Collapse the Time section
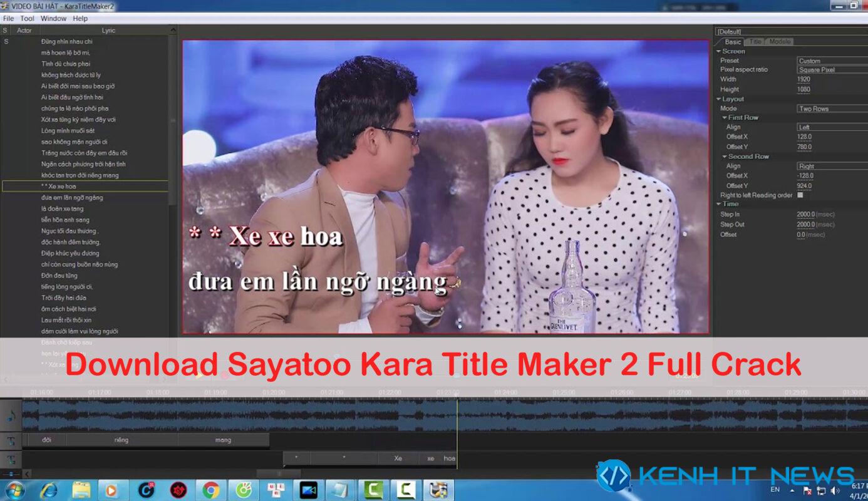The image size is (868, 501). click(x=719, y=204)
